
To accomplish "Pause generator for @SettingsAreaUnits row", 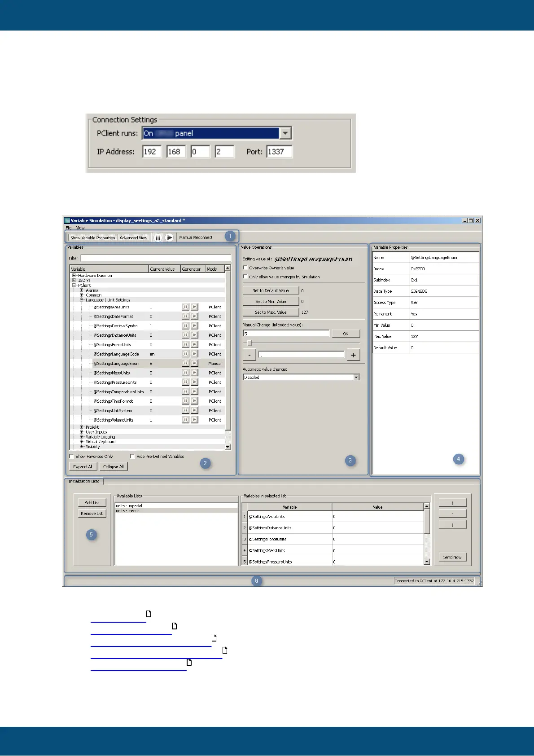I will coord(185,307).
